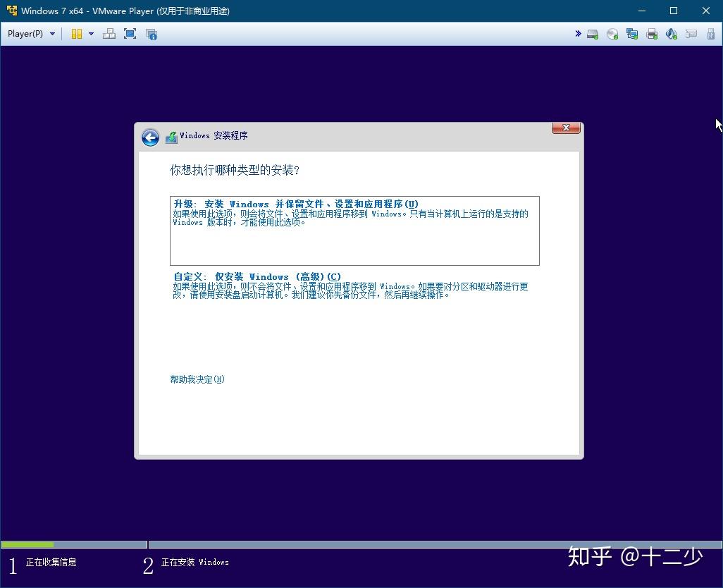723x588 pixels.
Task: Click the Unity mode toolbar icon
Action: [x=152, y=34]
